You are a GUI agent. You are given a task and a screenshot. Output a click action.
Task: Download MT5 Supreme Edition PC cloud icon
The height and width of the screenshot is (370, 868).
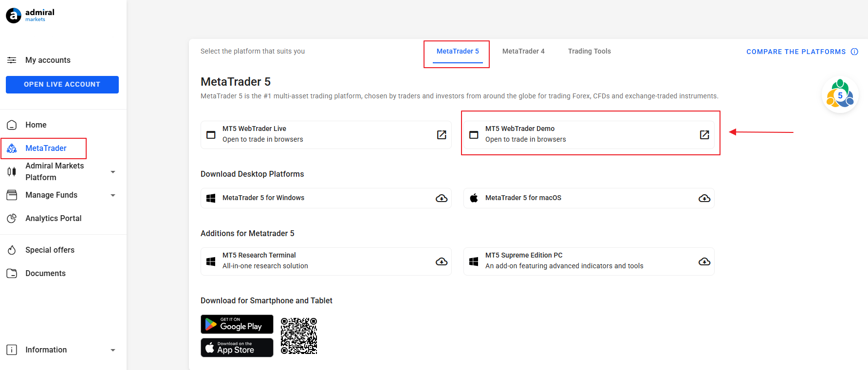[704, 261]
